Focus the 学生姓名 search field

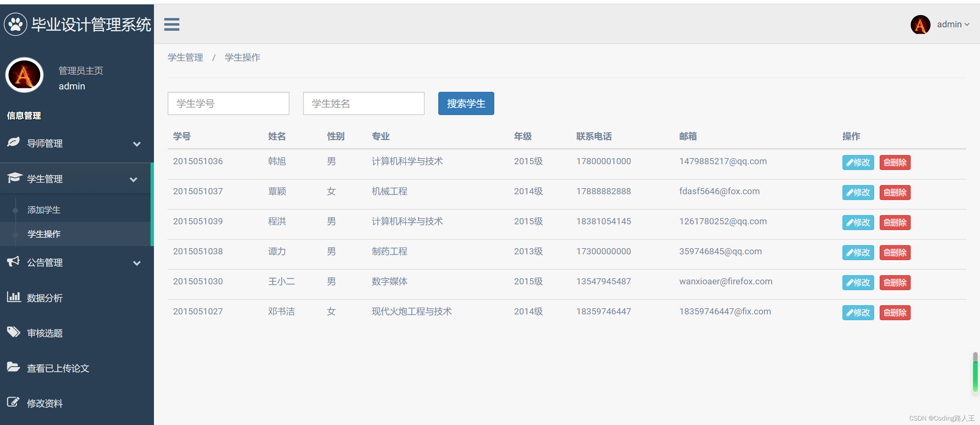[364, 103]
